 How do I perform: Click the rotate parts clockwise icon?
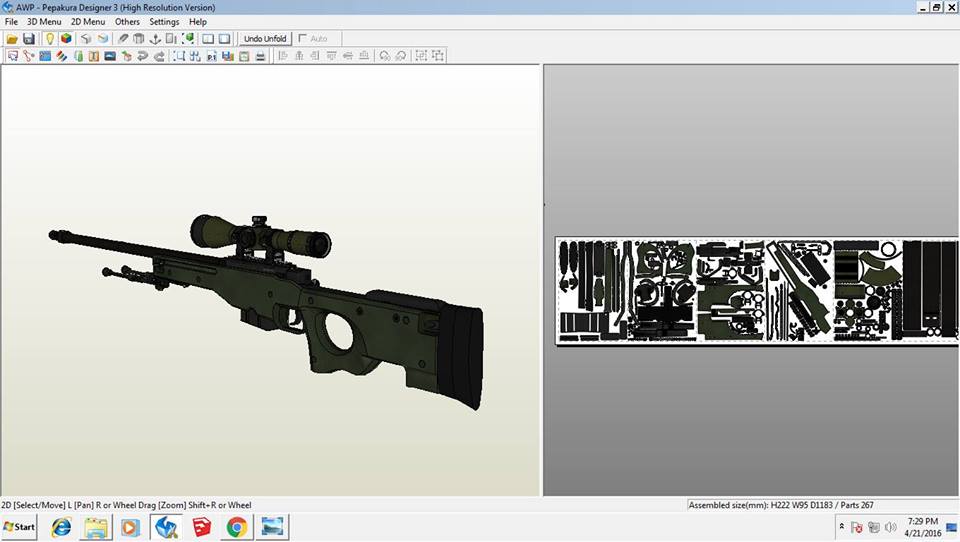400,56
